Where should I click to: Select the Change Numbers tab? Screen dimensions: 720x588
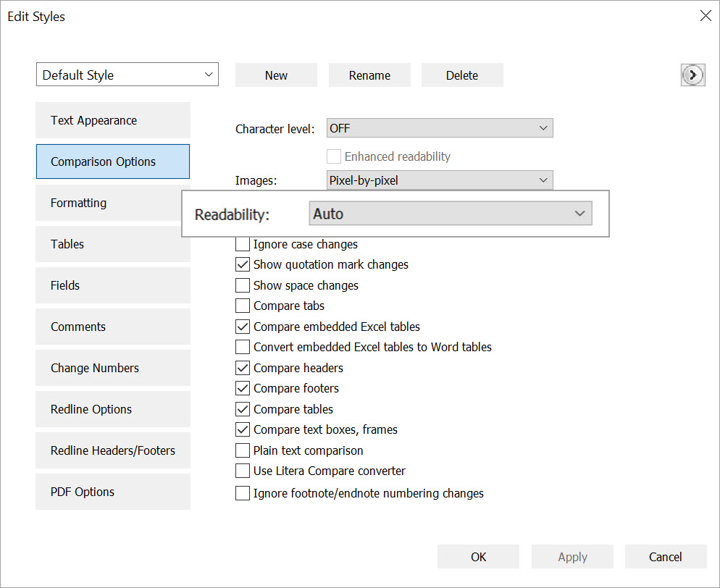pos(113,368)
